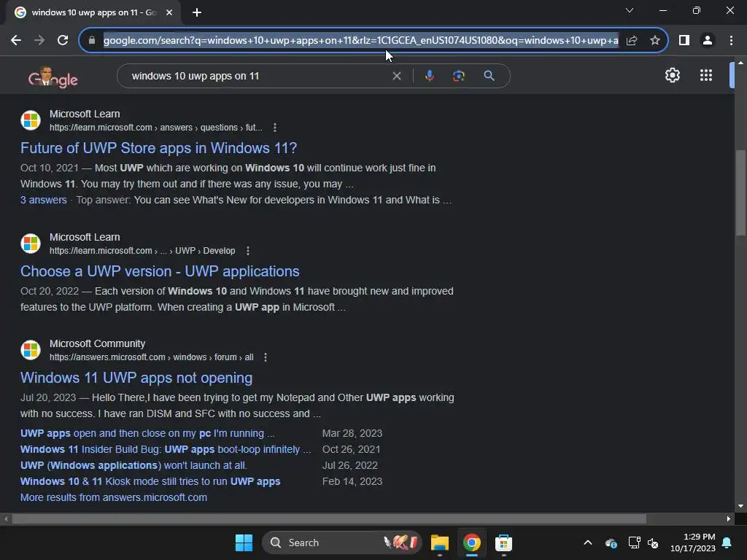Image resolution: width=747 pixels, height=560 pixels.
Task: Click scroll right arrow on horizontal scrollbar
Action: [729, 518]
